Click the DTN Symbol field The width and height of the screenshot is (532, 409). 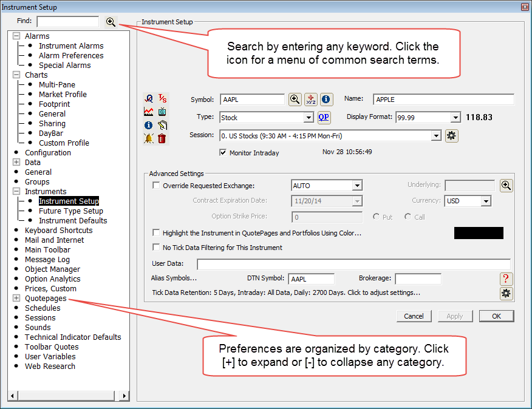tap(311, 279)
